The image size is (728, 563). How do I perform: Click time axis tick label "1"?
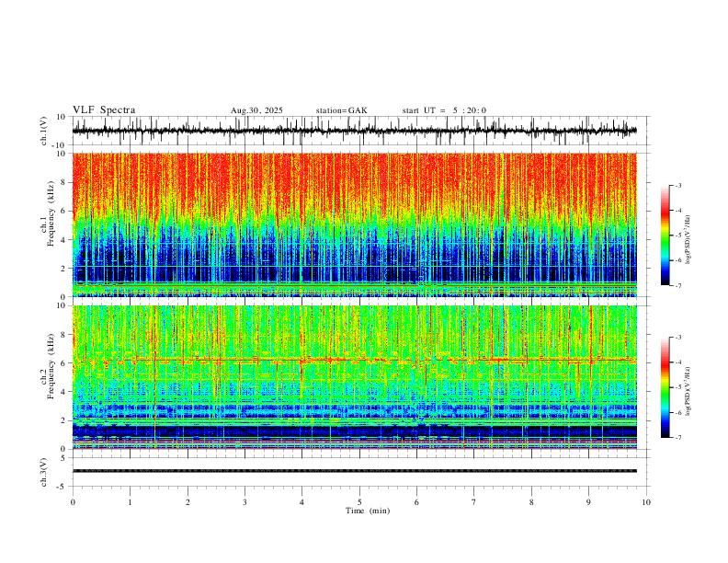130,502
